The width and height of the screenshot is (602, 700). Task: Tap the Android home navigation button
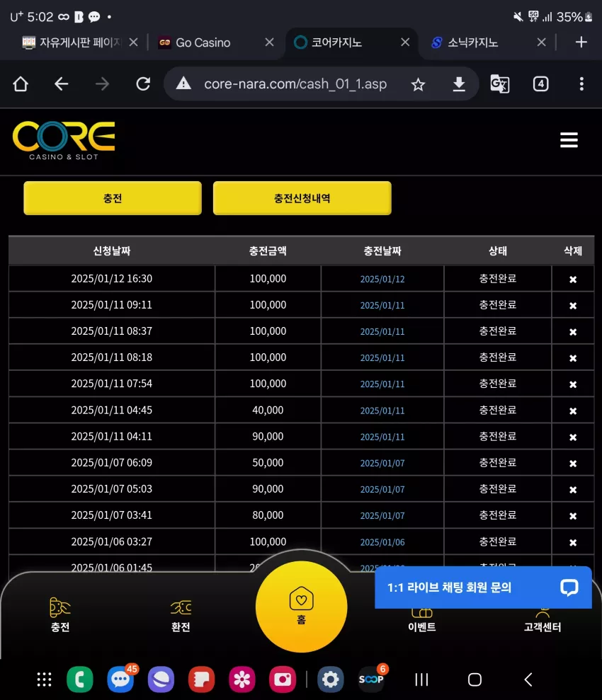[475, 679]
